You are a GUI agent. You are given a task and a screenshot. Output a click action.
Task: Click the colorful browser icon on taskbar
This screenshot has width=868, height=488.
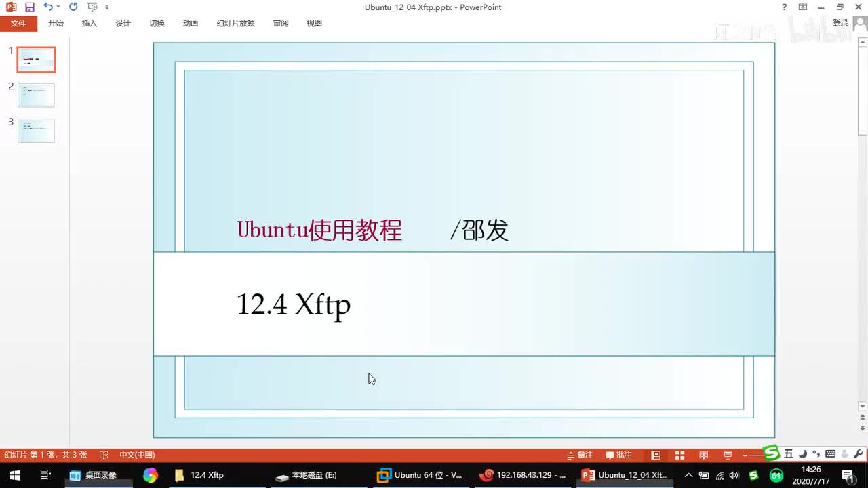coord(151,475)
